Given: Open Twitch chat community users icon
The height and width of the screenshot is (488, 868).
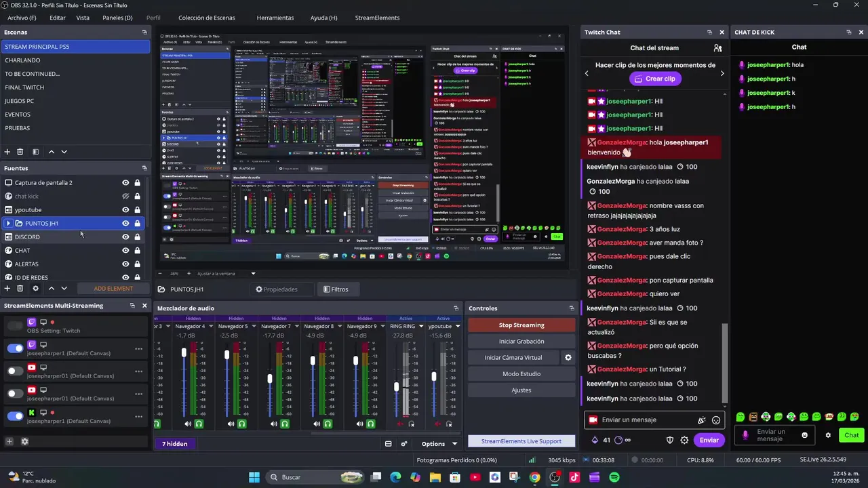Looking at the screenshot, I should coord(717,48).
